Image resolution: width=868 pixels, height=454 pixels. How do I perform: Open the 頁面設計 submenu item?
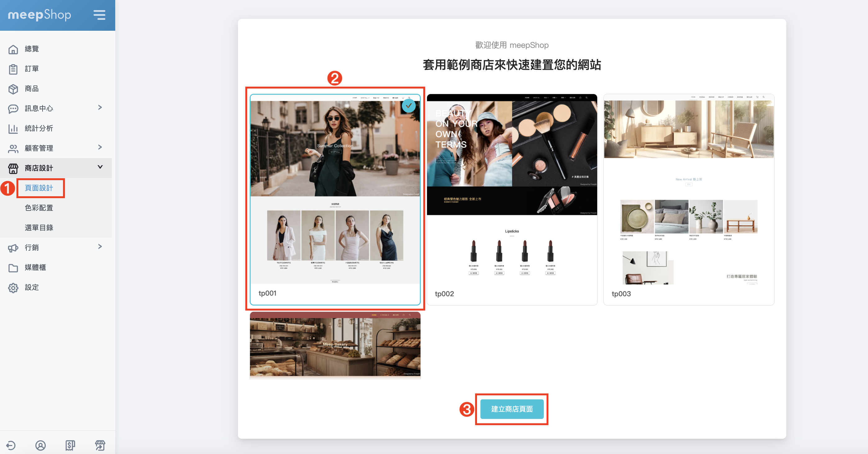point(39,188)
